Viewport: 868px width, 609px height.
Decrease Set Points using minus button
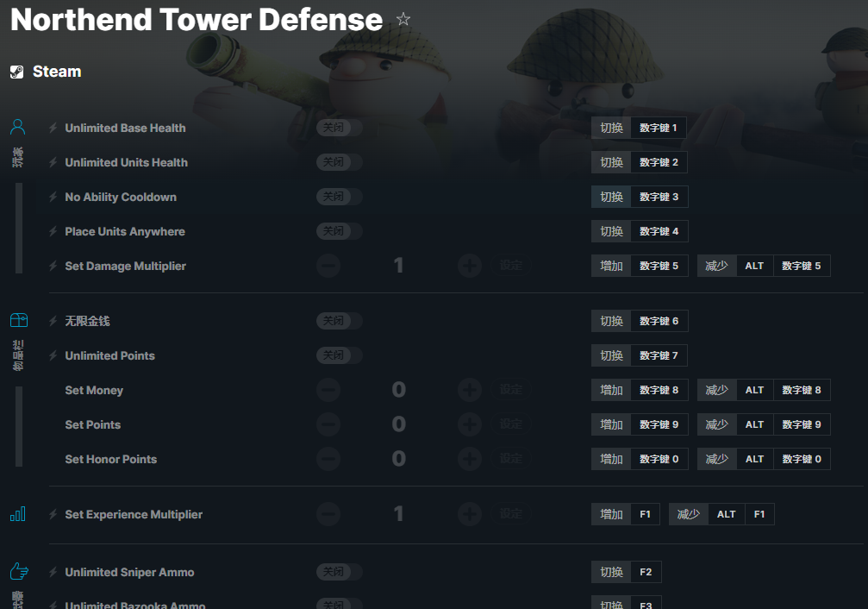(328, 424)
